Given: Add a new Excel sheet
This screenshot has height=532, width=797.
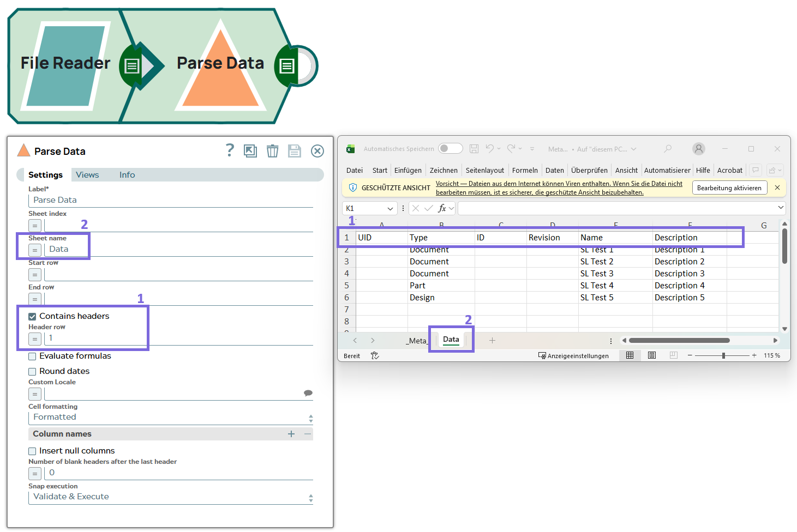Looking at the screenshot, I should pyautogui.click(x=492, y=340).
